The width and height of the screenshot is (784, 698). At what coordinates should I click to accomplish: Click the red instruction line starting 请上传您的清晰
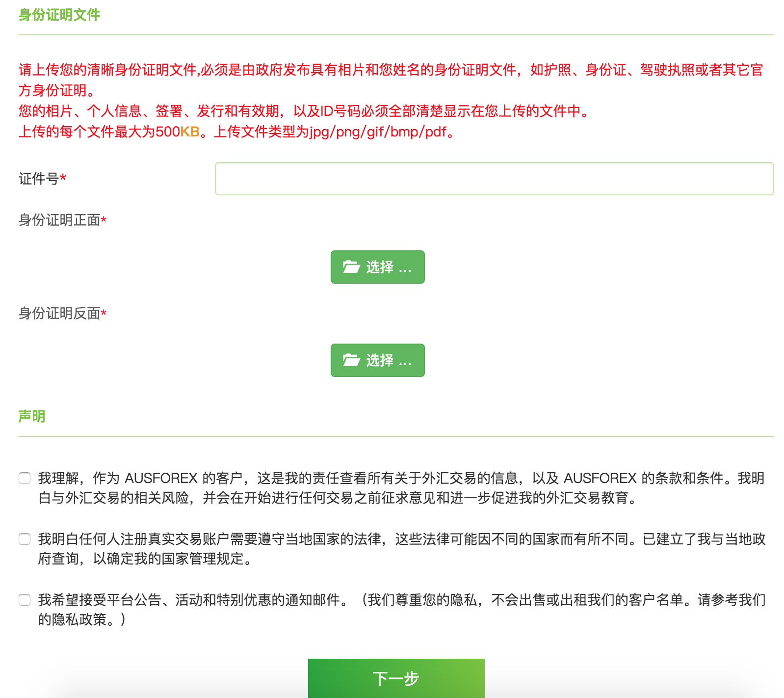(x=391, y=70)
